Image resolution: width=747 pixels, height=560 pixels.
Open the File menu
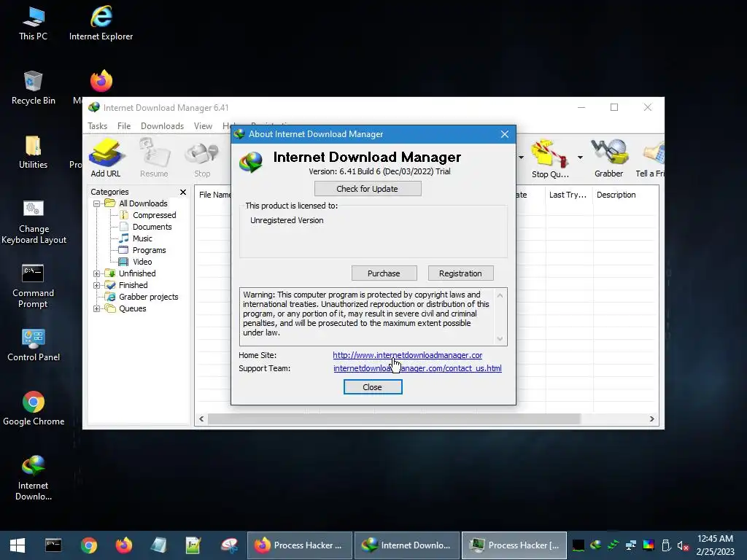[124, 126]
